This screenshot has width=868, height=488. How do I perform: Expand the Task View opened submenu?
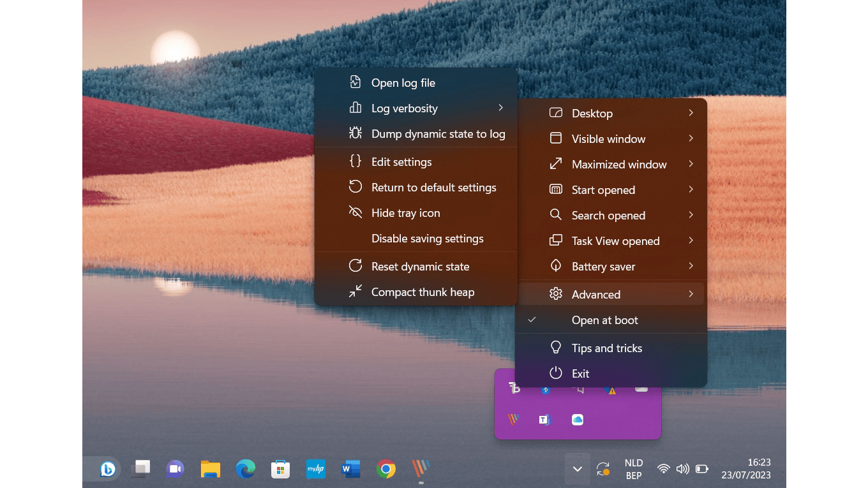pos(611,241)
